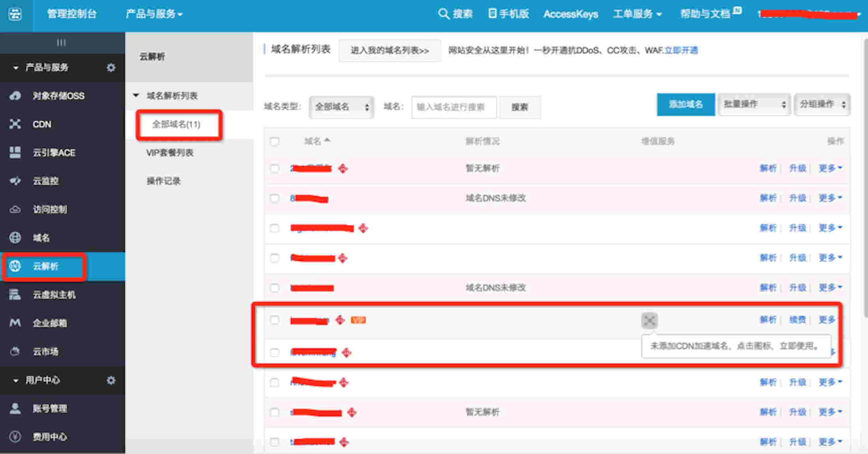Toggle checkbox for second domain row
This screenshot has width=868, height=454.
click(275, 198)
